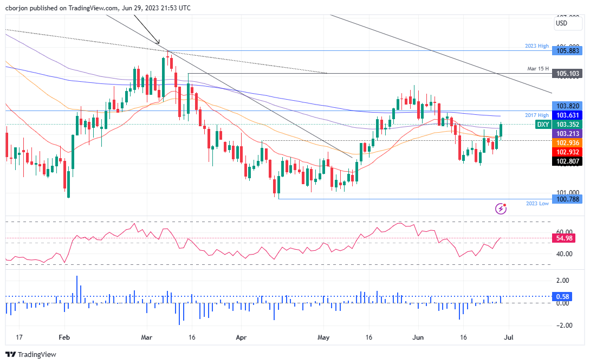This screenshot has height=364, width=590.
Task: Click the green DXY symbol tag
Action: tap(542, 125)
